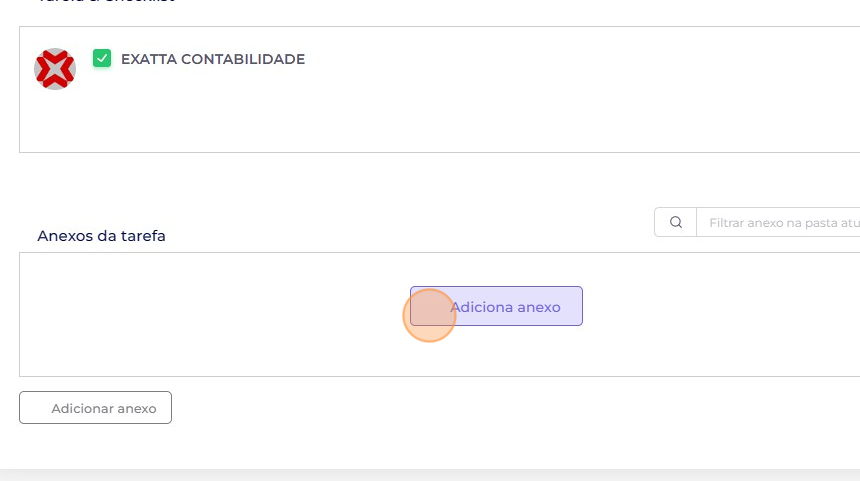This screenshot has height=481, width=860.
Task: Place cursor in the attachment filter textbox
Action: pyautogui.click(x=778, y=222)
